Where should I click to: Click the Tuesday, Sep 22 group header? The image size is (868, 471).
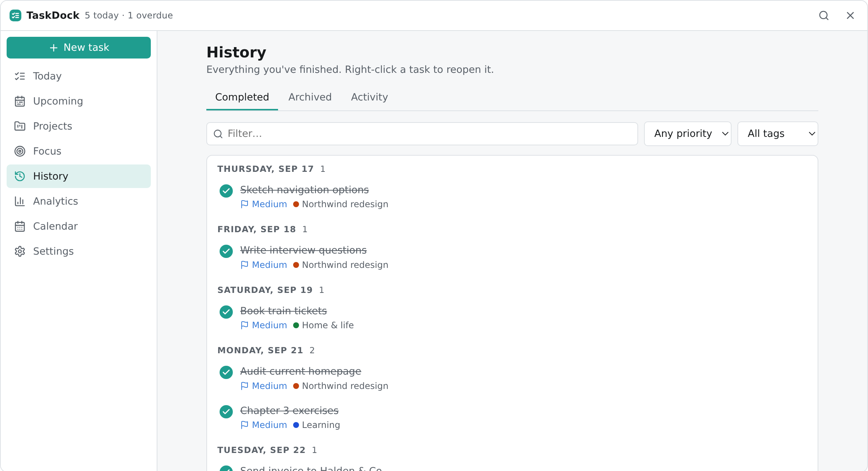(262, 450)
